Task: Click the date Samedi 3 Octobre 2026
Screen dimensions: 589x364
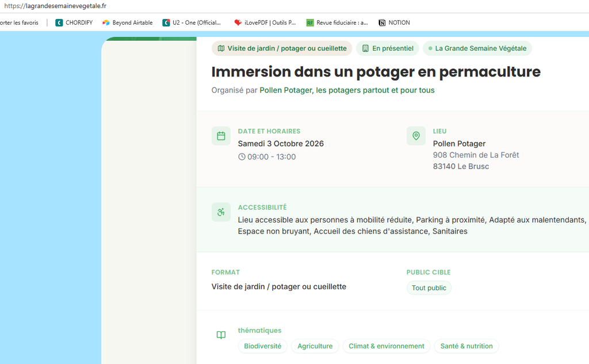Action: click(x=281, y=144)
